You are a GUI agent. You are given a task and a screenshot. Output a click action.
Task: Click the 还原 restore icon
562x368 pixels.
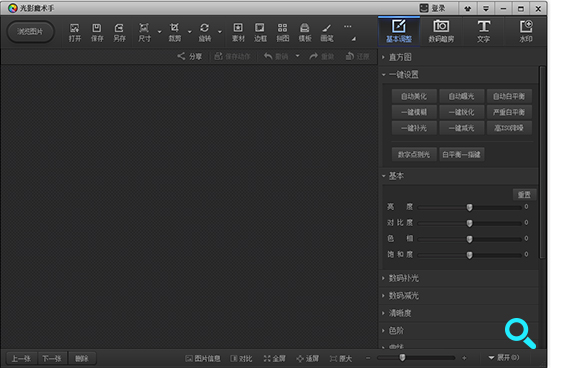(x=349, y=56)
